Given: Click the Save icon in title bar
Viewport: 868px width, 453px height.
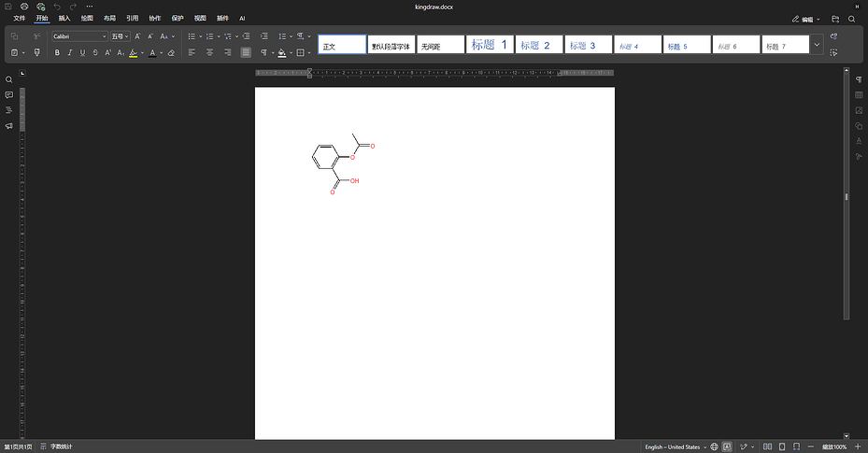Looking at the screenshot, I should click(8, 7).
